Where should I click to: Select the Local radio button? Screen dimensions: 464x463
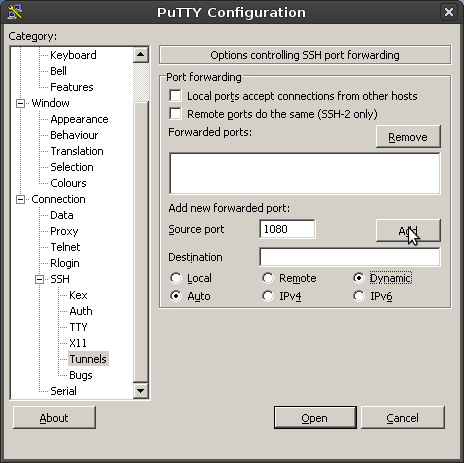coord(176,278)
